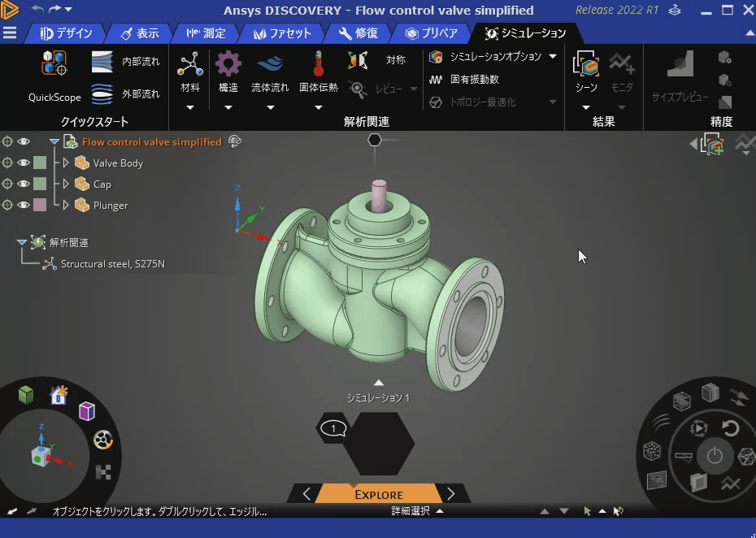Click the 固有振動数 button

464,79
